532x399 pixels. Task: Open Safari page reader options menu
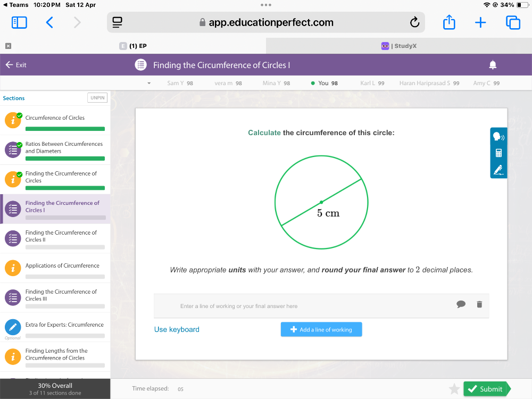click(x=118, y=22)
